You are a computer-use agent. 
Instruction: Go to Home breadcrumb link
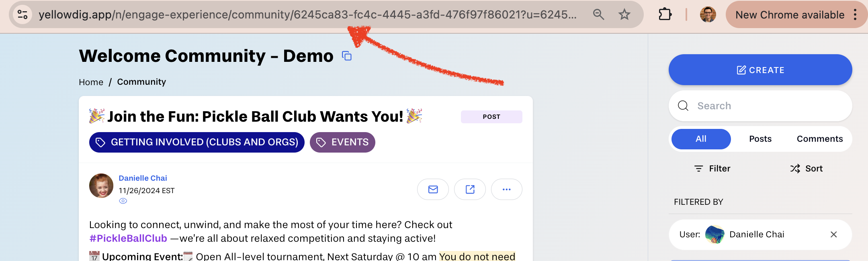click(x=91, y=82)
